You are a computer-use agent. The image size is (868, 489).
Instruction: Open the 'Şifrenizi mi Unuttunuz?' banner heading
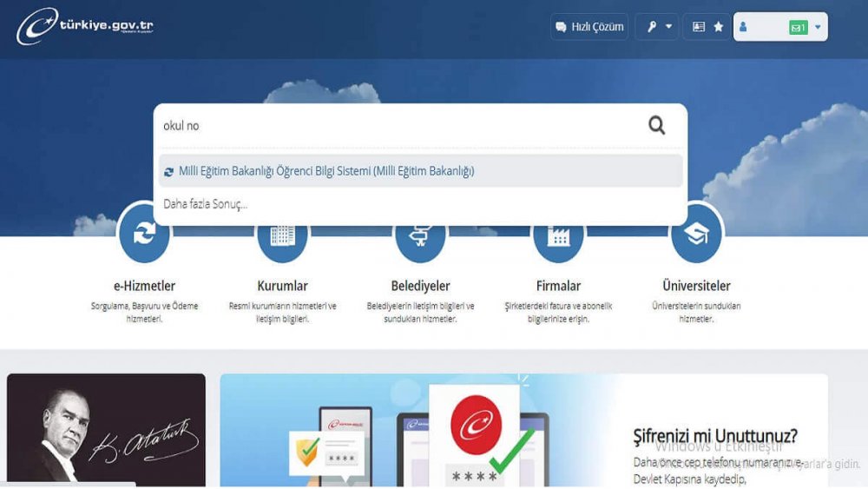tap(715, 436)
